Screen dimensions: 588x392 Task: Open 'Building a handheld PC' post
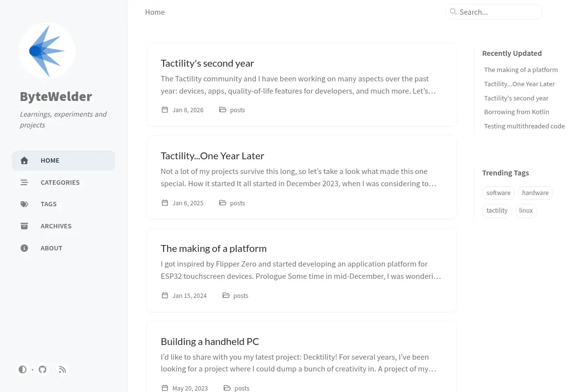coord(210,342)
